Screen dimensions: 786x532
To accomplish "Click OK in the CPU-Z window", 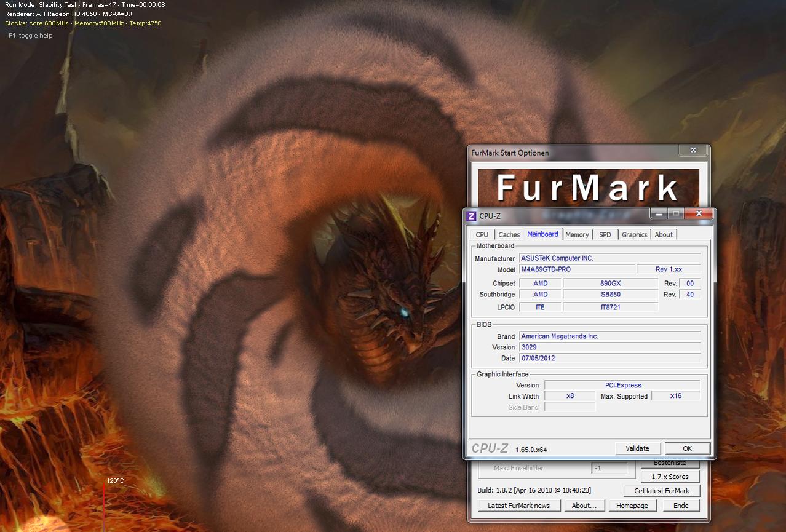I will pos(688,448).
